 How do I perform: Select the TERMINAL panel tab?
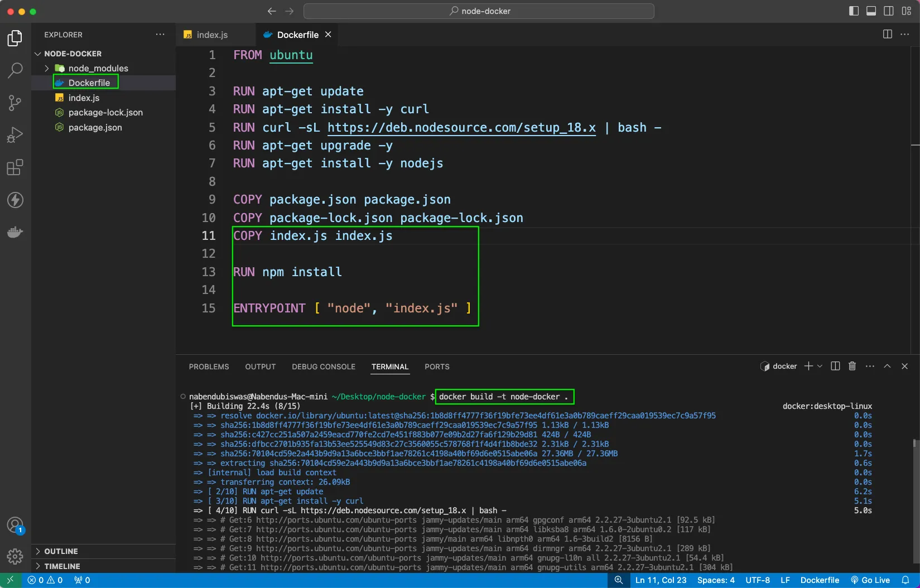(x=390, y=367)
